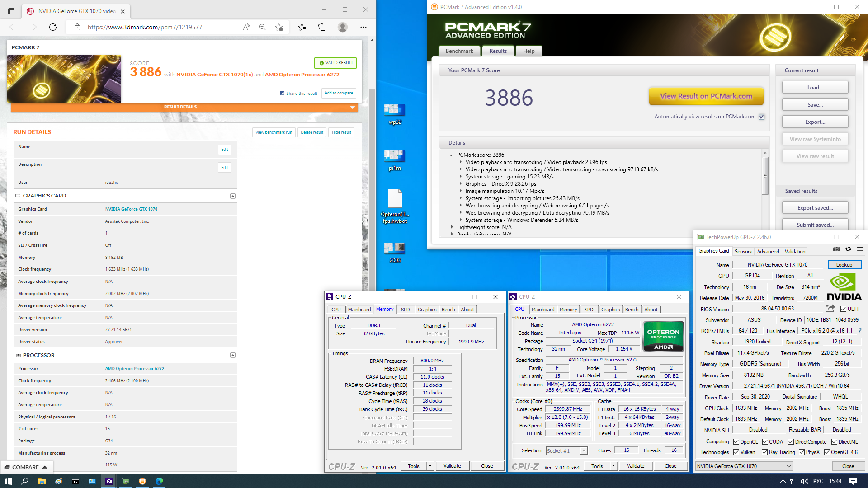868x488 pixels.
Task: Toggle the DirectML checkbox
Action: 834,442
